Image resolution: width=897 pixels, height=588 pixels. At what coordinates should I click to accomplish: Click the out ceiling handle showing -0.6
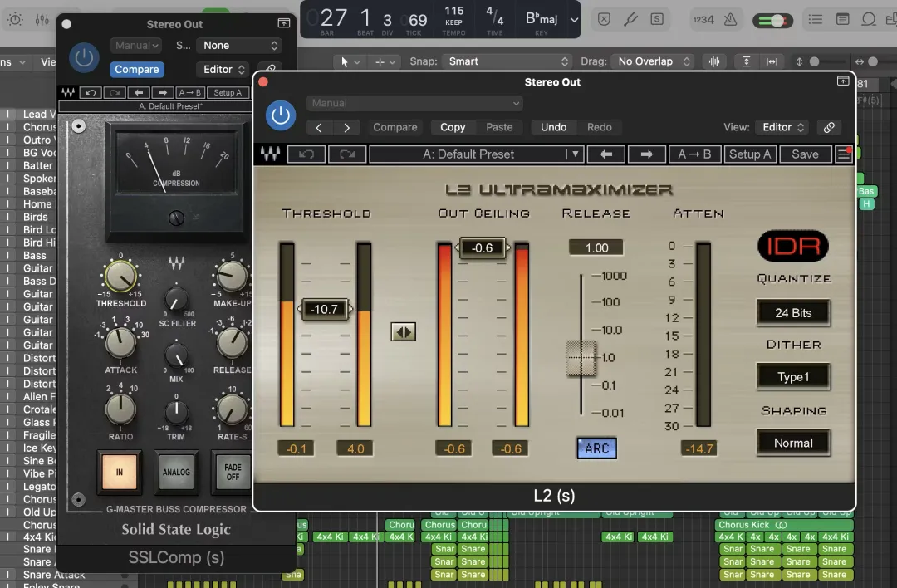482,248
